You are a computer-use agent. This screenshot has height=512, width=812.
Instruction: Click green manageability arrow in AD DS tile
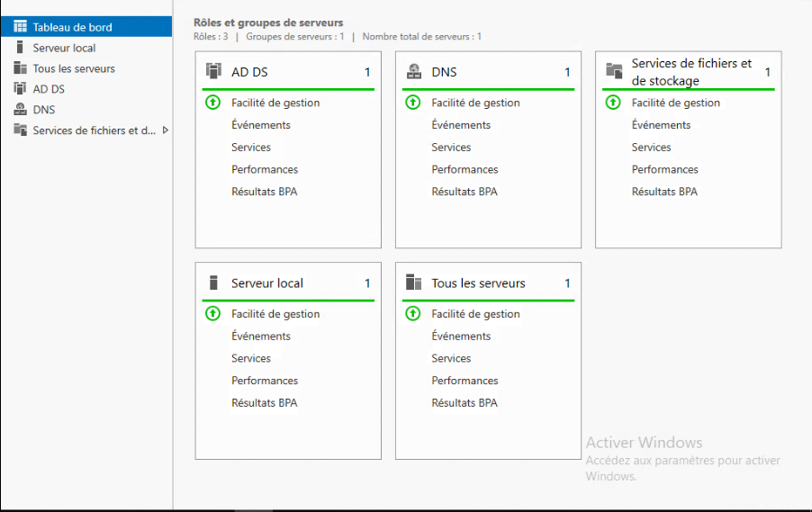(212, 103)
